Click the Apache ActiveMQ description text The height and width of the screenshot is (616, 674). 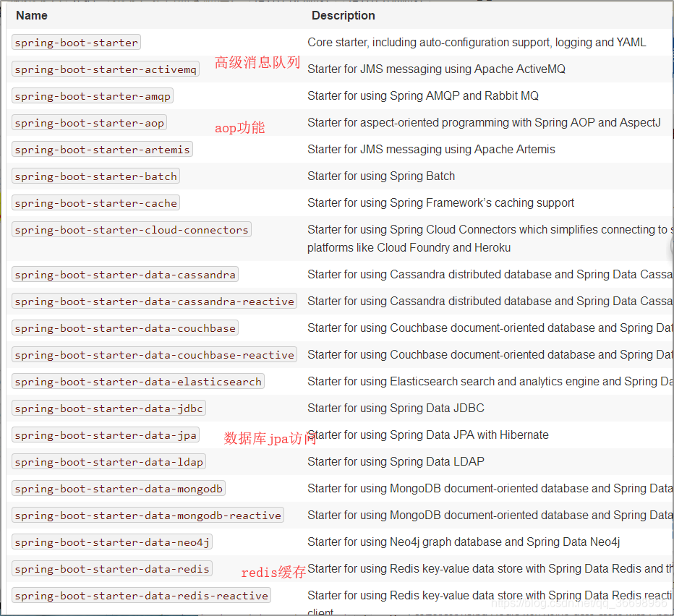point(436,69)
